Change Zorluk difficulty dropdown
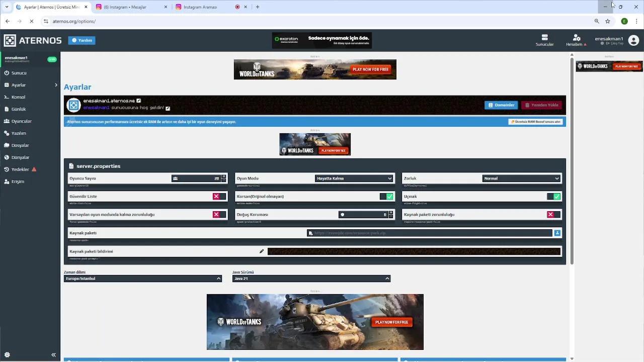This screenshot has height=362, width=644. click(x=521, y=178)
